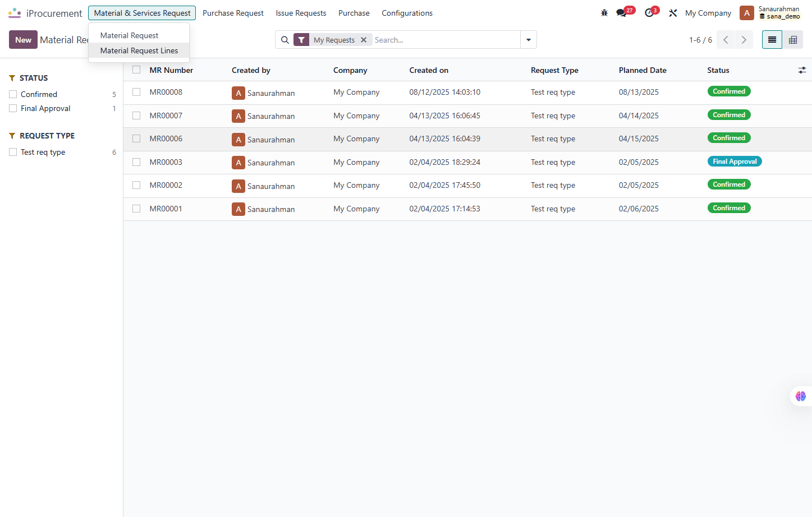The height and width of the screenshot is (517, 812).
Task: Click the search magnifier icon
Action: [x=285, y=40]
